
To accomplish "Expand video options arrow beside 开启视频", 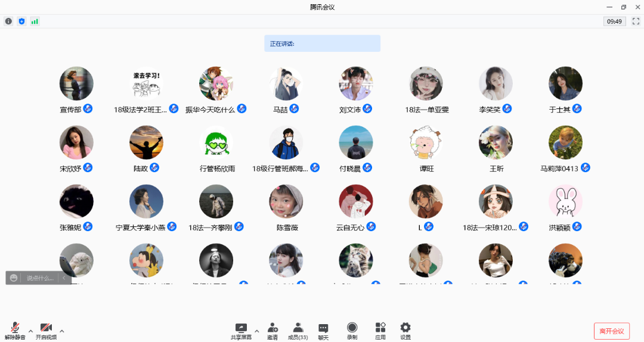I will (x=62, y=331).
